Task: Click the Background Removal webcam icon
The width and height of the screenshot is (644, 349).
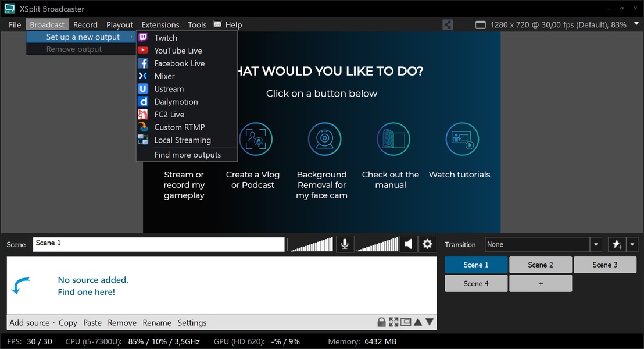Action: [x=321, y=140]
